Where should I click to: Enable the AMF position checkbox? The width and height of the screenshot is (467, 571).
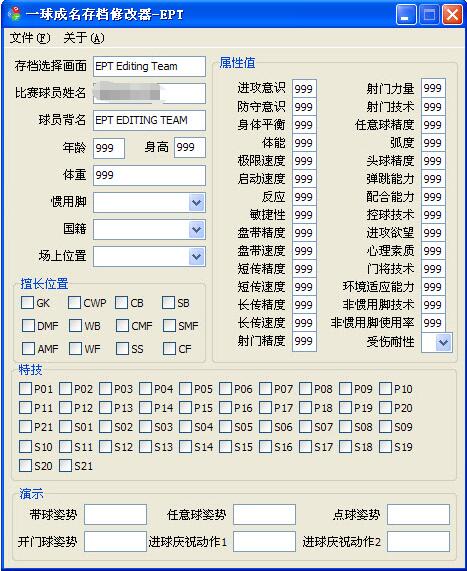[x=28, y=348]
